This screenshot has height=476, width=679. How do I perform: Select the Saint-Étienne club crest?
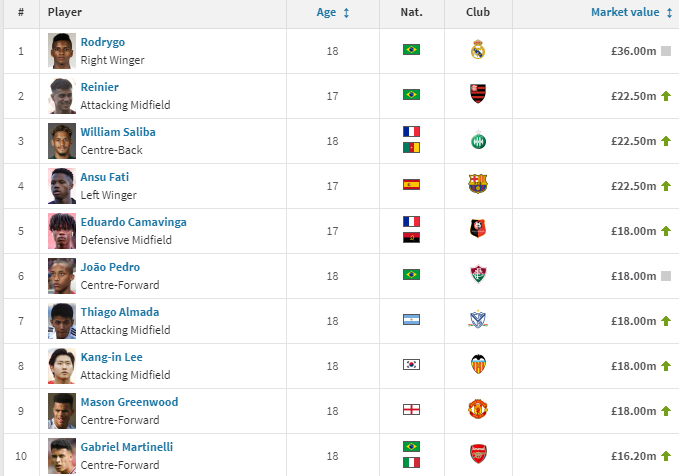tap(478, 139)
